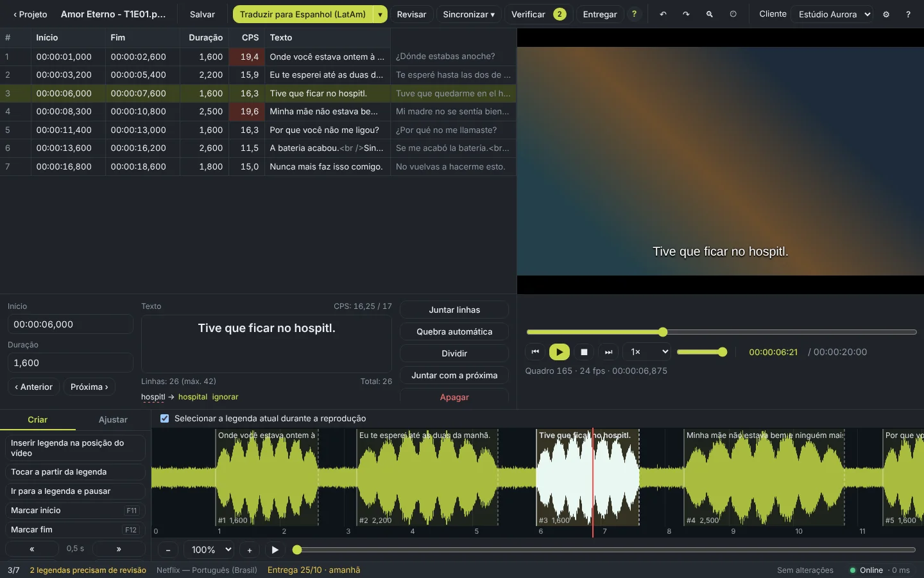Toggle select current subtitle during playback
924x578 pixels.
pos(164,418)
